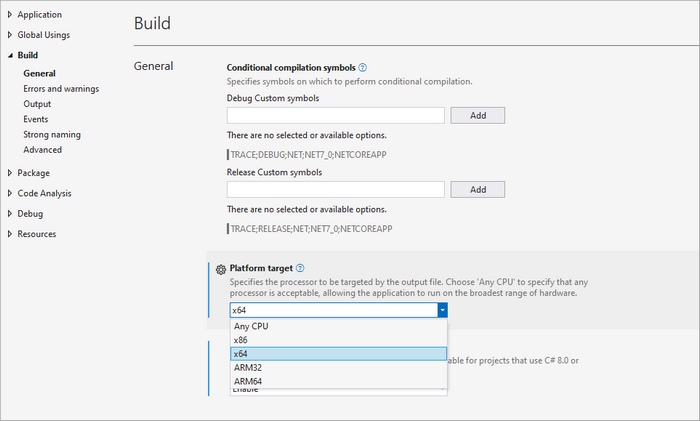The image size is (700, 421).
Task: Select the Package category label
Action: pyautogui.click(x=33, y=173)
